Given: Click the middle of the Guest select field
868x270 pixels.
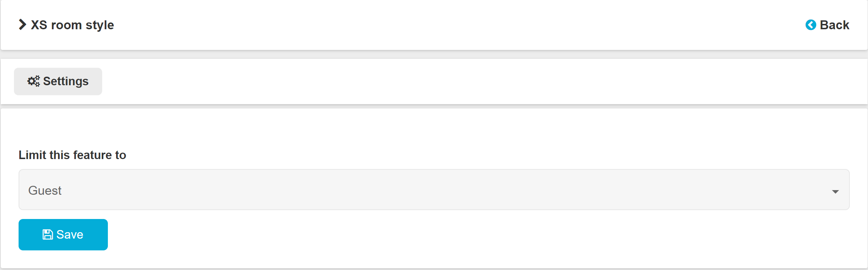Looking at the screenshot, I should coord(434,190).
